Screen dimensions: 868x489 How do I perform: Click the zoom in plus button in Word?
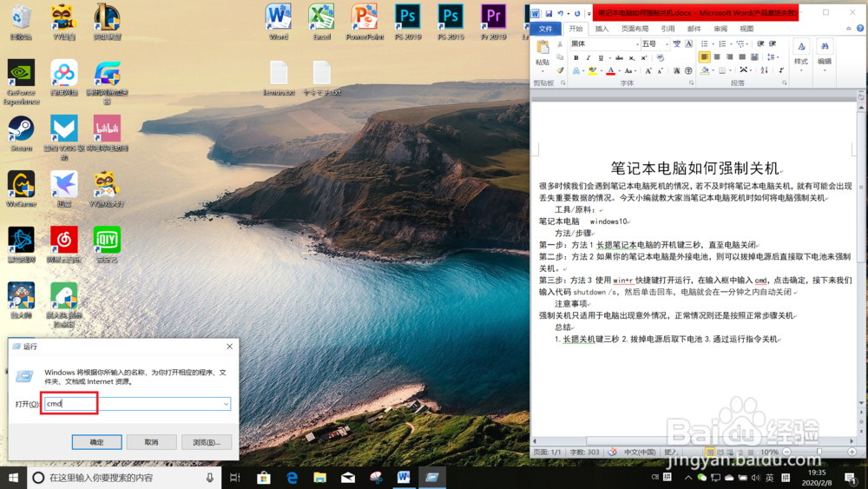852,452
